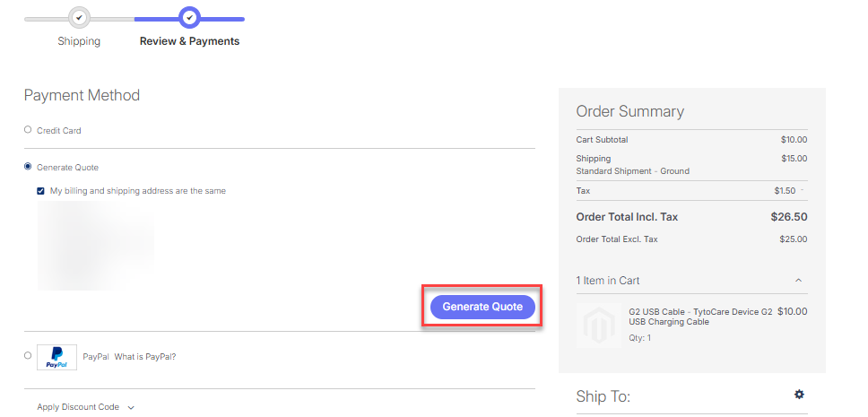Open Ship To settings gear icon
The width and height of the screenshot is (868, 417).
[799, 395]
